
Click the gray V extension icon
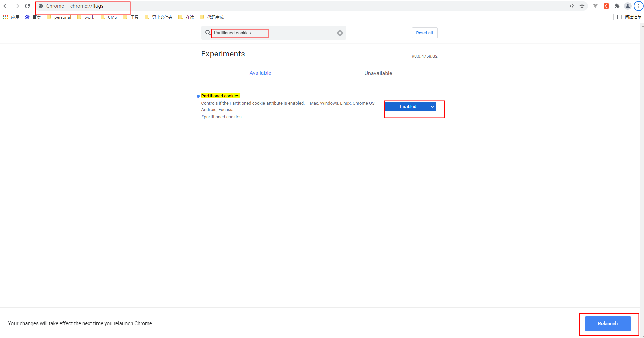click(x=595, y=6)
